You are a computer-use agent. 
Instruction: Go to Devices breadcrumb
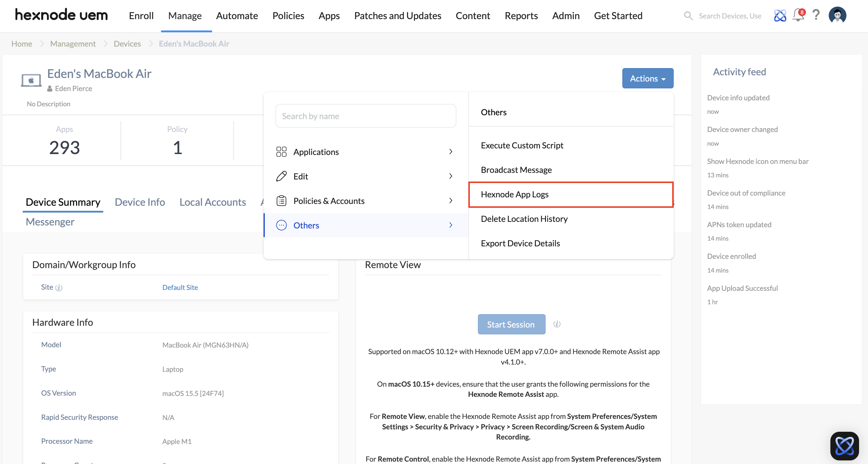(127, 44)
